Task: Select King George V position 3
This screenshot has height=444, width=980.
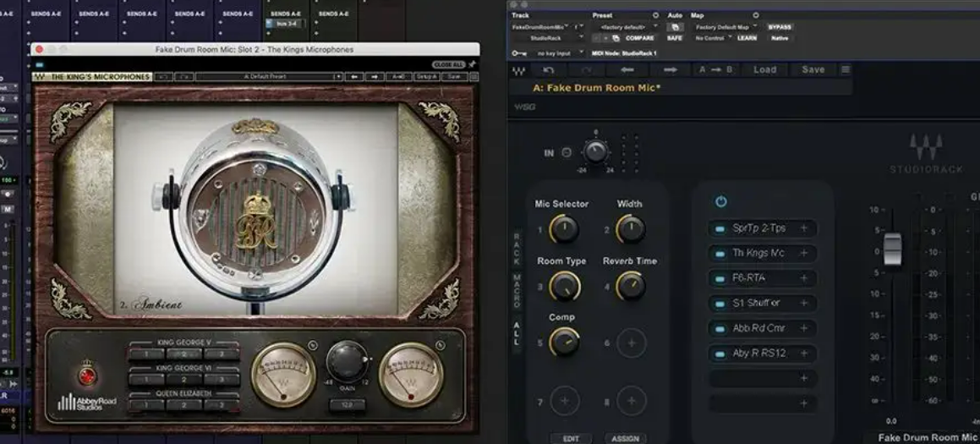Action: tap(222, 354)
